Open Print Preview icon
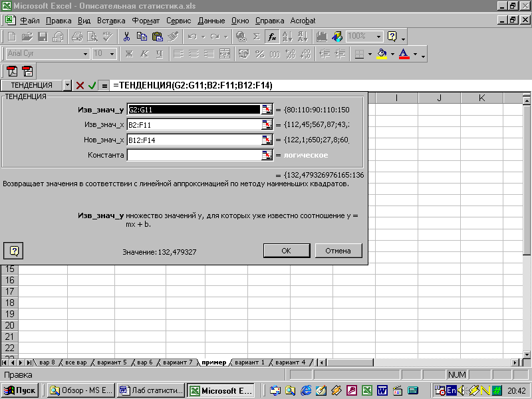The image size is (532, 399). pos(92,37)
